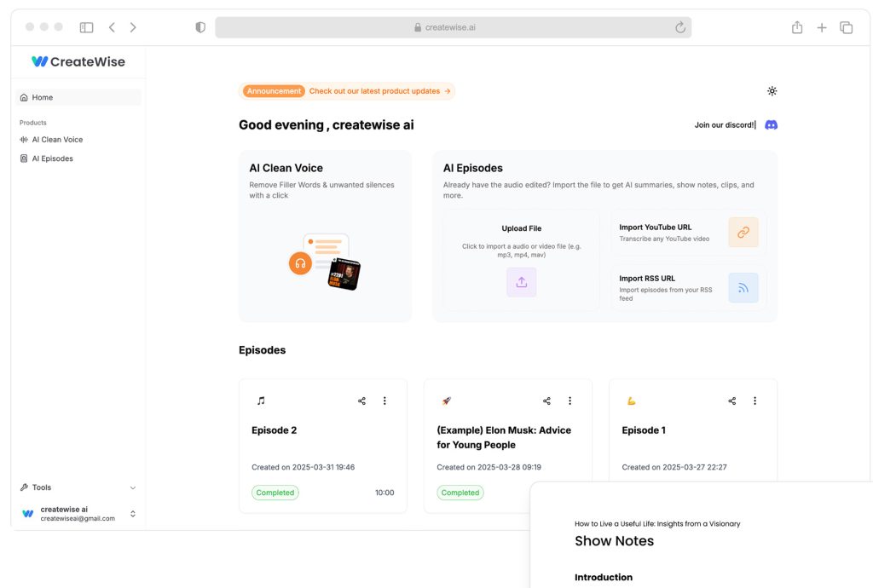873x588 pixels.
Task: Share Episode 2 using its share icon
Action: point(361,401)
